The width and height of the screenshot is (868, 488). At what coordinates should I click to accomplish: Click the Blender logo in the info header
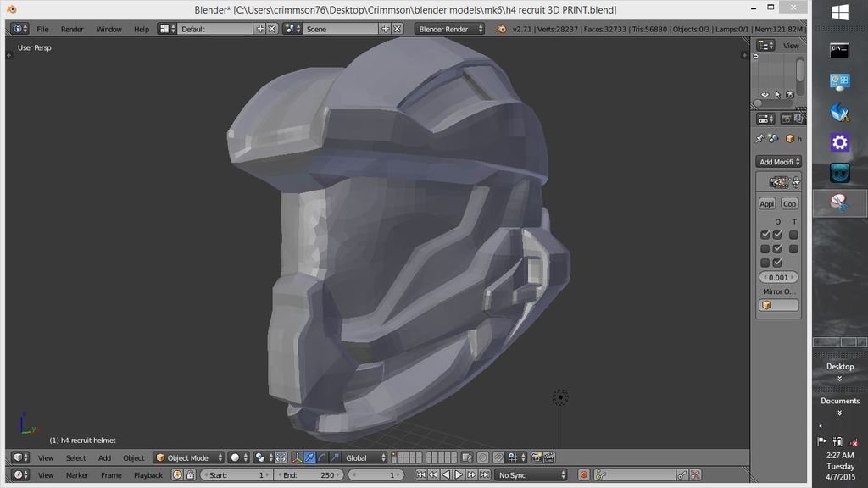click(501, 29)
